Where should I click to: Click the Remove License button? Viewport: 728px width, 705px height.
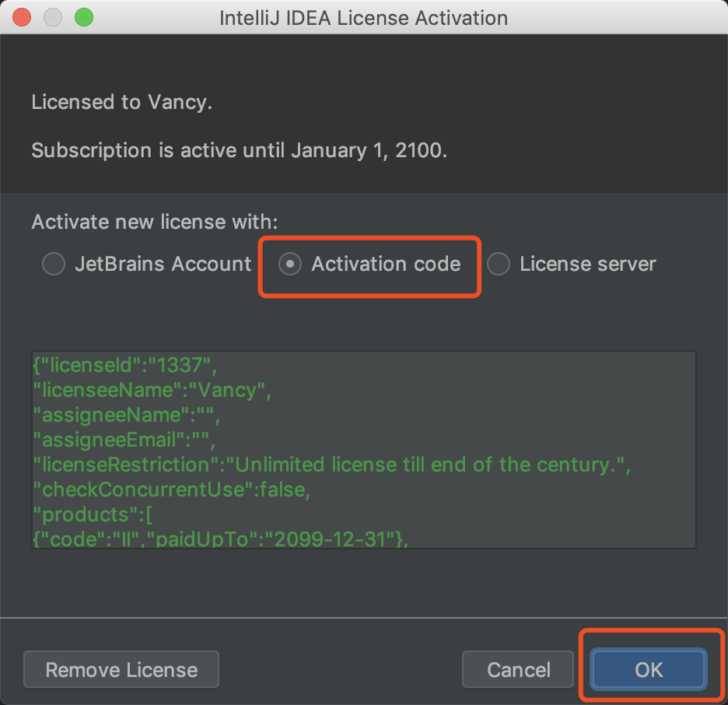pos(121,669)
